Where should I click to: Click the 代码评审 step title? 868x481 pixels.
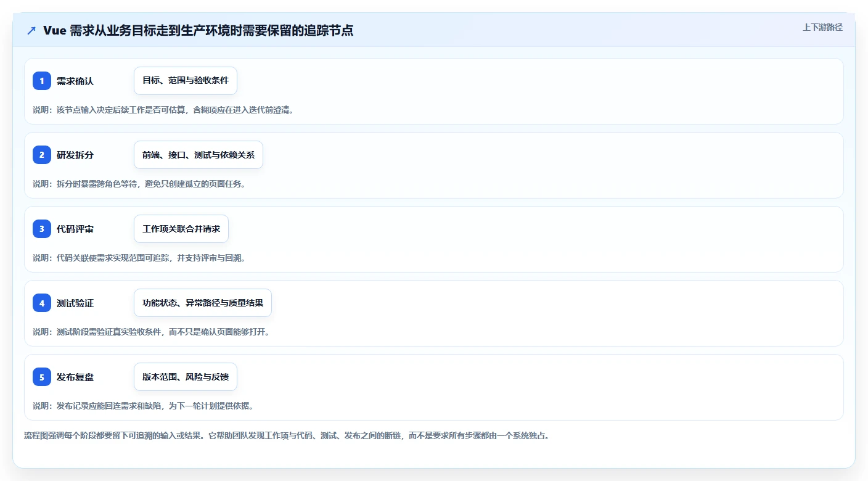(x=75, y=229)
